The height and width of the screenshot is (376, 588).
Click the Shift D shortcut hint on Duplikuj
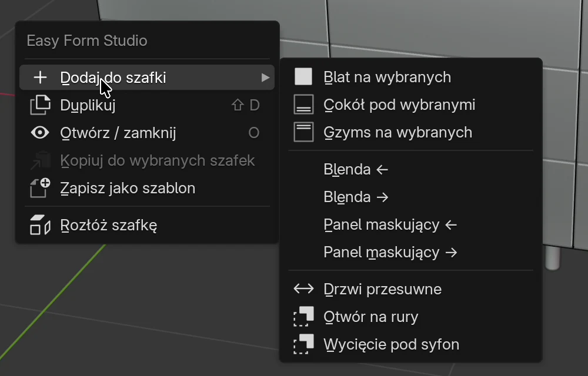coord(246,105)
